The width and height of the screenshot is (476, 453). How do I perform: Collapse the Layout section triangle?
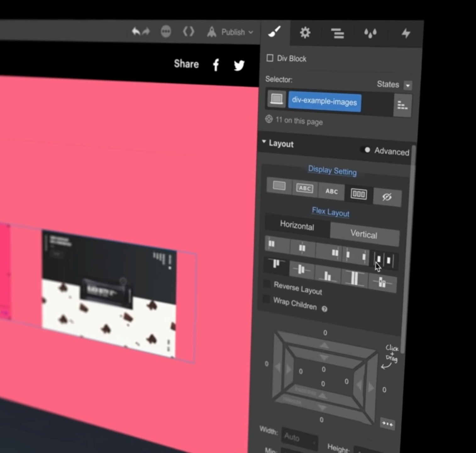point(264,142)
